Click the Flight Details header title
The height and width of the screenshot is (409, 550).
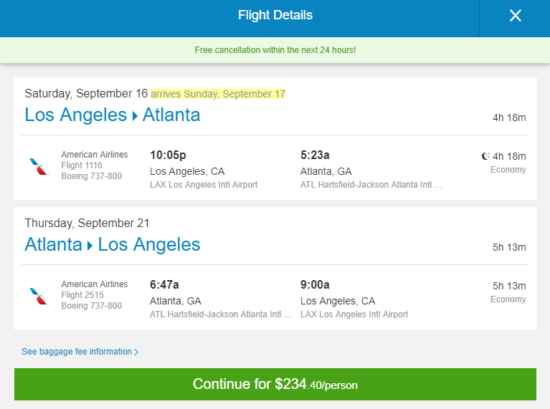[275, 15]
